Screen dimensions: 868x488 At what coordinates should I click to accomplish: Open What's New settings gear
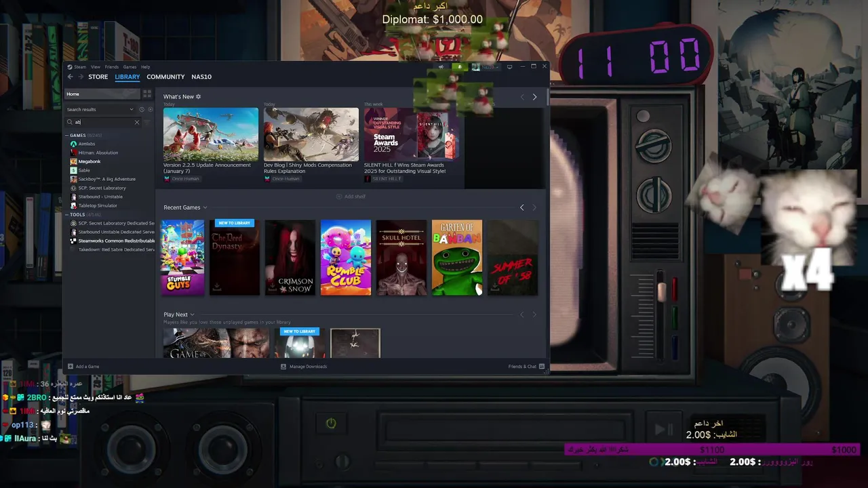(x=198, y=97)
